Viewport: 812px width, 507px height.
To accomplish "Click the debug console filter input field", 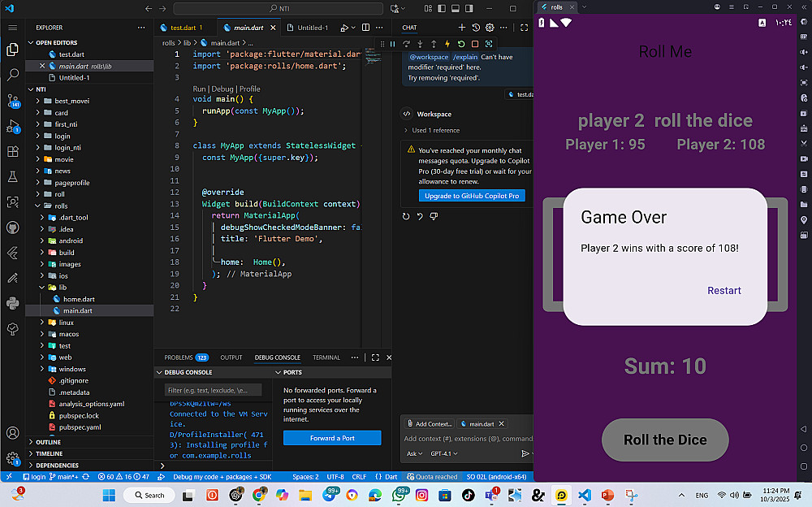I will pyautogui.click(x=214, y=390).
